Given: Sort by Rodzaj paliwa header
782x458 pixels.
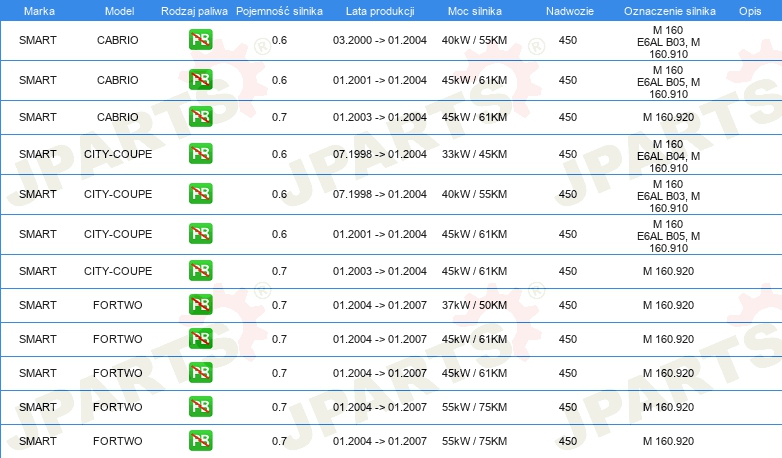Looking at the screenshot, I should [x=194, y=11].
